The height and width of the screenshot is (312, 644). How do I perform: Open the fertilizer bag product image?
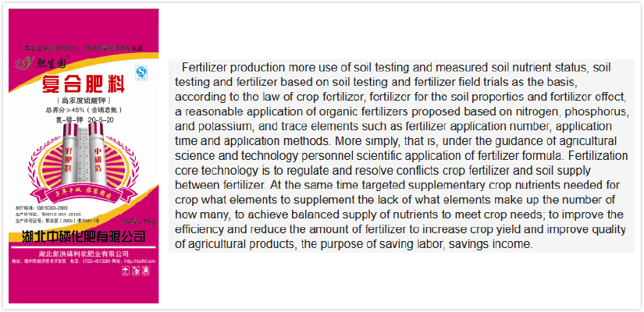coord(84,156)
